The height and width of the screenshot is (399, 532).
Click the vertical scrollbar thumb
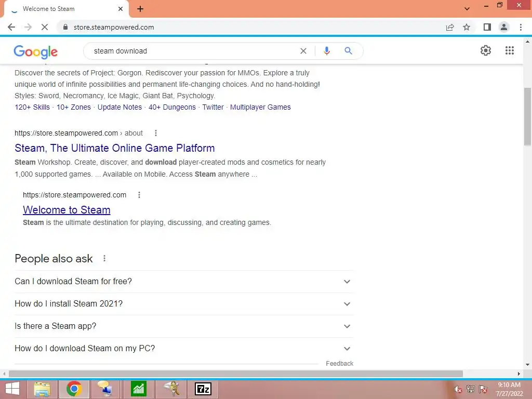(527, 116)
